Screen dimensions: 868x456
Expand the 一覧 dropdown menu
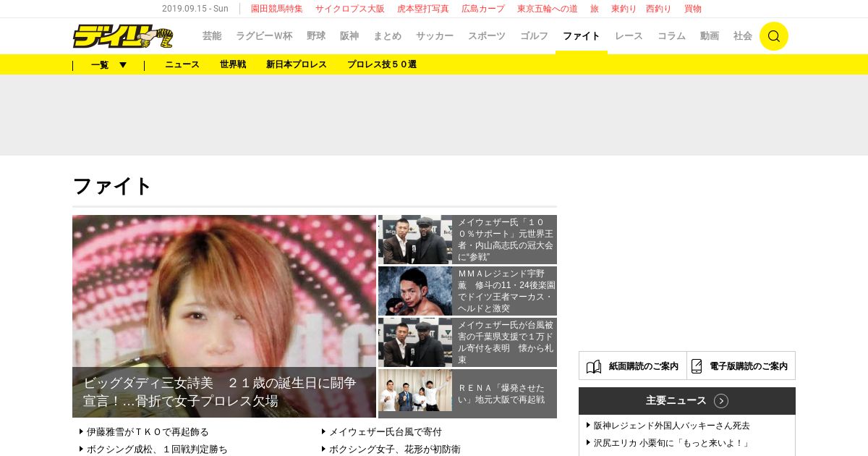[109, 64]
